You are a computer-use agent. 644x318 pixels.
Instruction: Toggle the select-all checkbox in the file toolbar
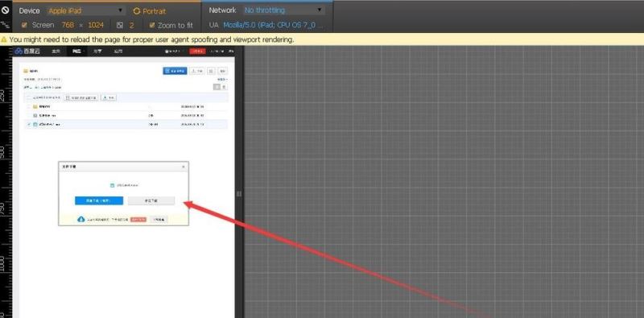tap(29, 97)
